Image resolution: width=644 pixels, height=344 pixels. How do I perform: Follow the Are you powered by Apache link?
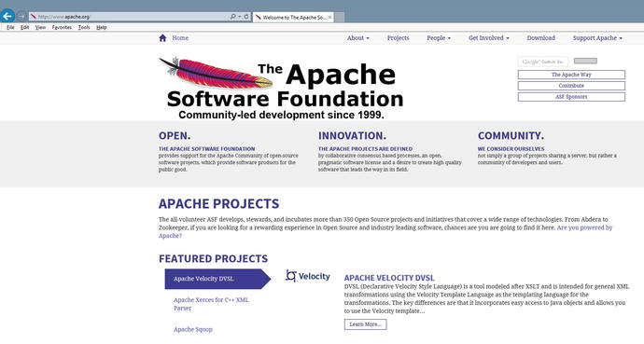tap(584, 227)
